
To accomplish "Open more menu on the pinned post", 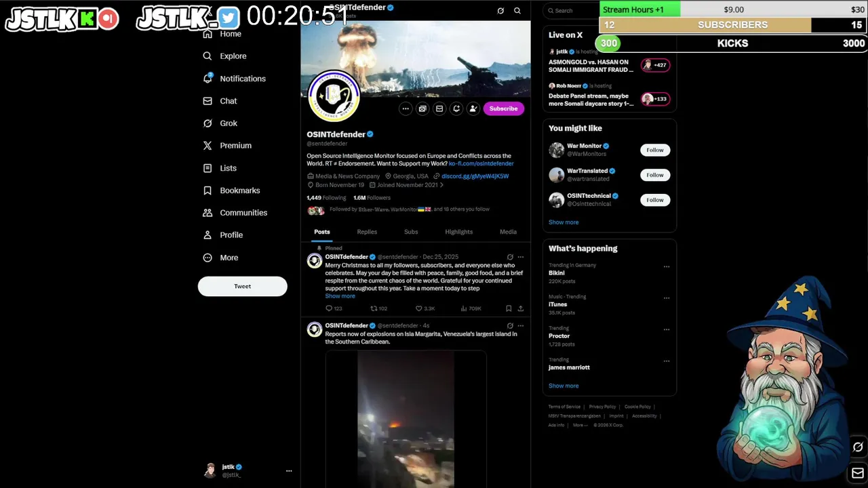I will pos(521,257).
